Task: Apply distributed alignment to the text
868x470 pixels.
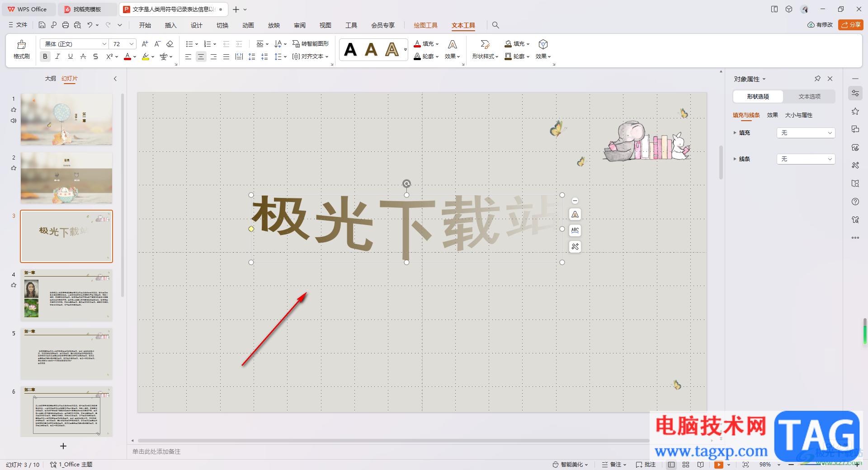Action: pos(239,56)
